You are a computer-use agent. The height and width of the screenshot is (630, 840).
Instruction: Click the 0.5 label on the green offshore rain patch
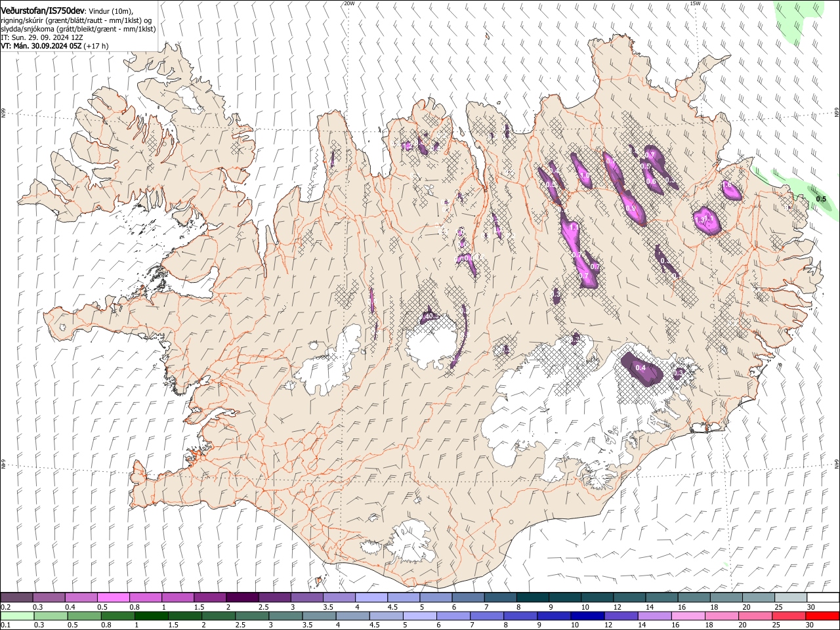click(x=821, y=199)
